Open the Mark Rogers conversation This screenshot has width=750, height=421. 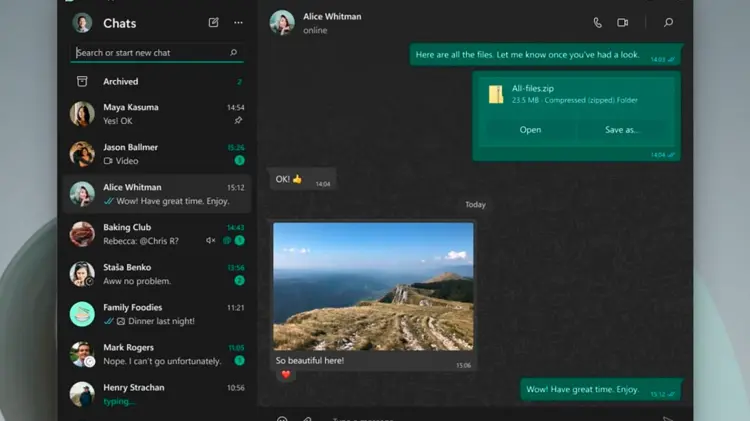click(x=158, y=354)
